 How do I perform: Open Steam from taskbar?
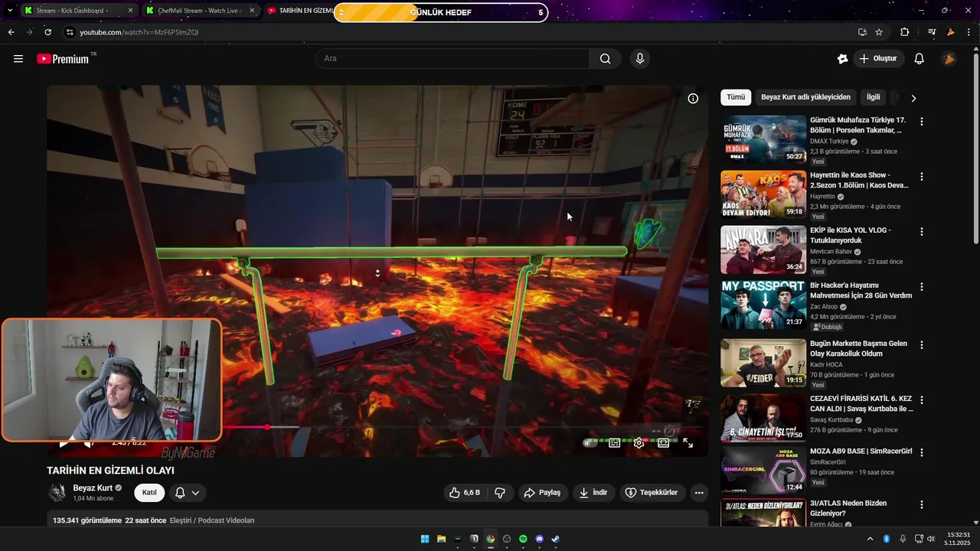coord(556,539)
